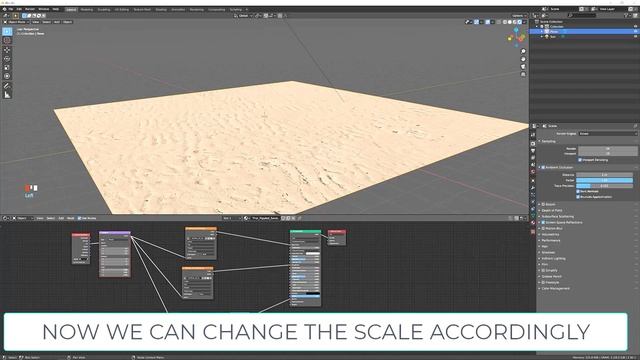This screenshot has height=360, width=640.
Task: Switch to the UV Editing workspace tab
Action: pos(122,9)
